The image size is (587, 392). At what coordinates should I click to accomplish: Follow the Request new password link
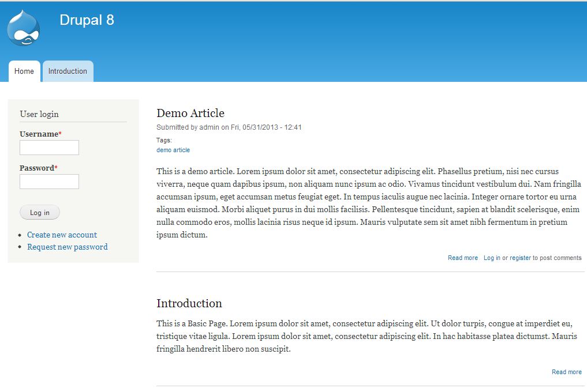pyautogui.click(x=67, y=247)
